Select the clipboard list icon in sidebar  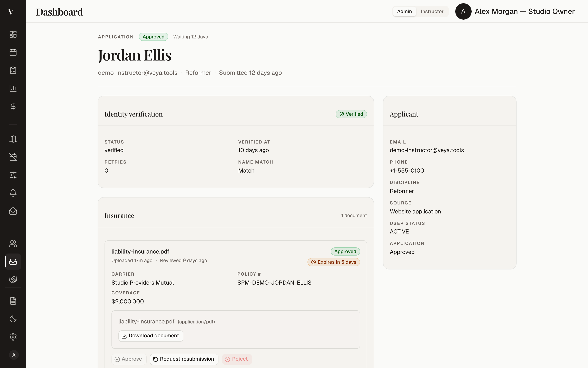pos(13,70)
